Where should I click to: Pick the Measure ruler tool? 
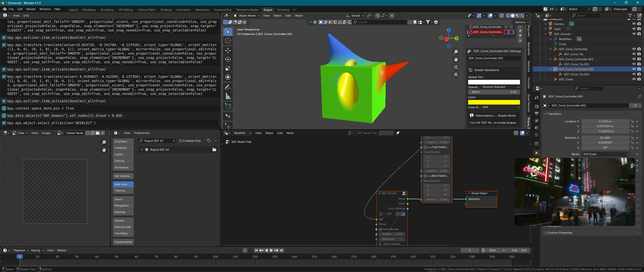click(228, 96)
